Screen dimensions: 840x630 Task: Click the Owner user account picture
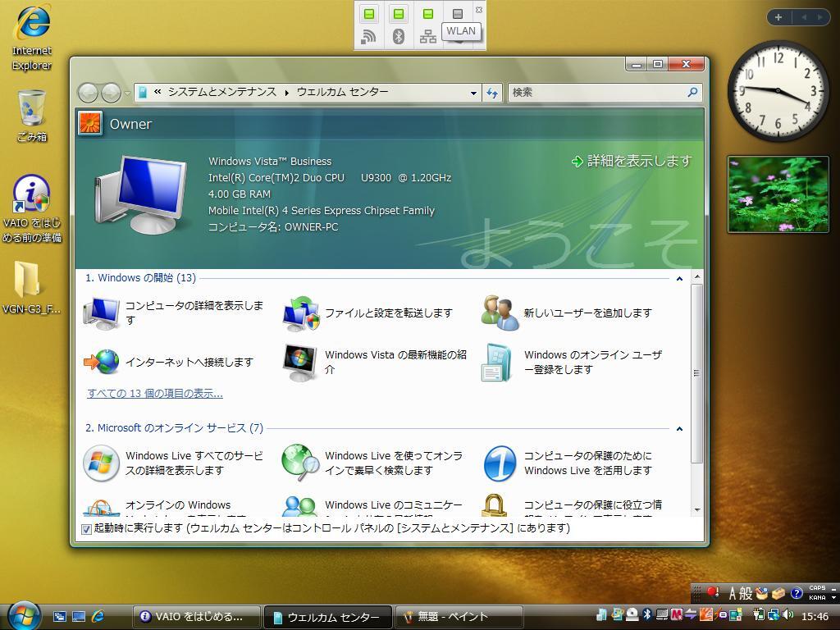coord(89,124)
